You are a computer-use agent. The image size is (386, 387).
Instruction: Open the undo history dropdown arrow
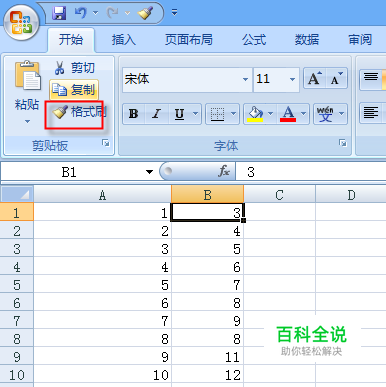tap(96, 13)
